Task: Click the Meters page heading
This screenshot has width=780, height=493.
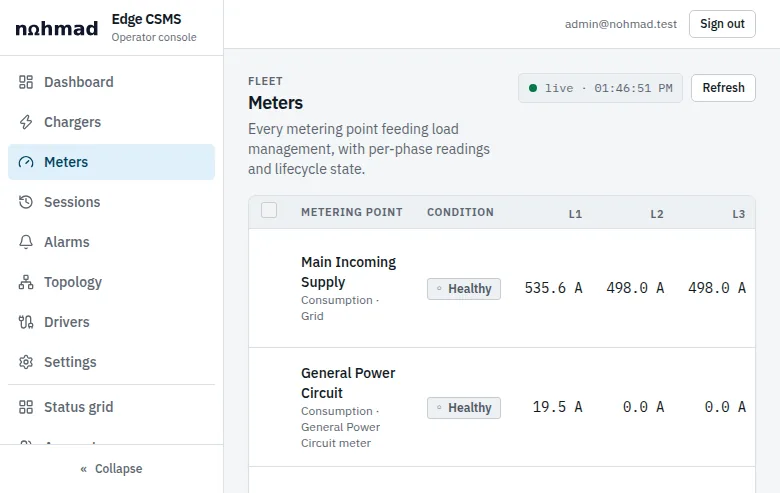Action: [x=275, y=103]
